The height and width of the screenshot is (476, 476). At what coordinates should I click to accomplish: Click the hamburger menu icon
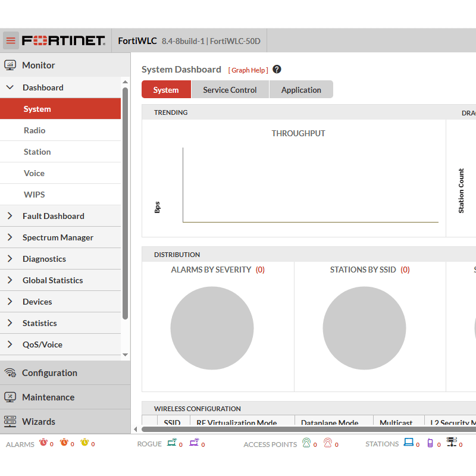(11, 40)
